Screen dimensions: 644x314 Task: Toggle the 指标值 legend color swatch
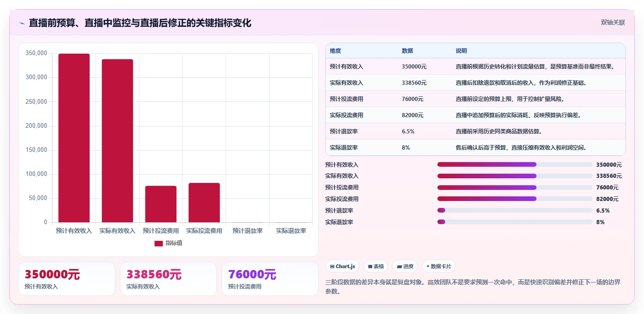(x=158, y=243)
